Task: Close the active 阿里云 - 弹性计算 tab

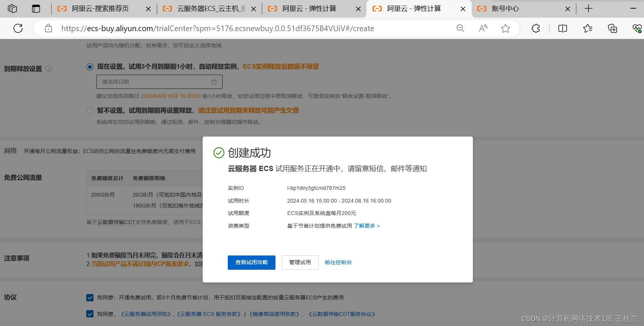Action: pyautogui.click(x=463, y=9)
